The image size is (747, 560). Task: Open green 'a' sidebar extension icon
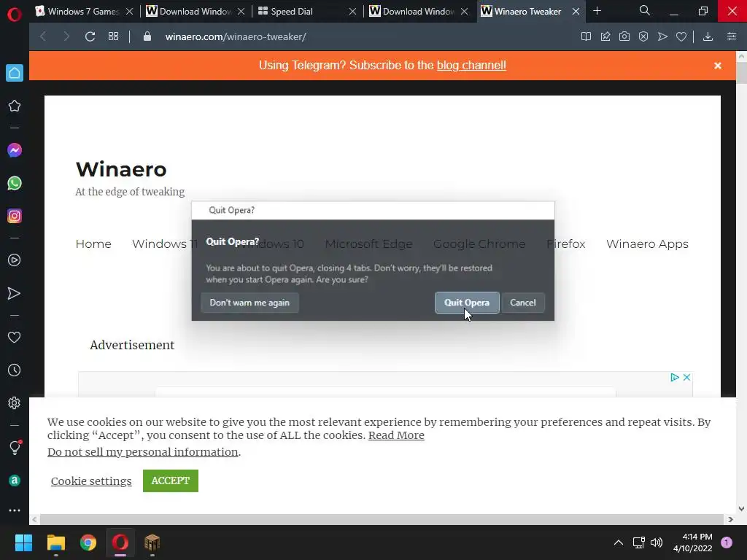(x=15, y=481)
